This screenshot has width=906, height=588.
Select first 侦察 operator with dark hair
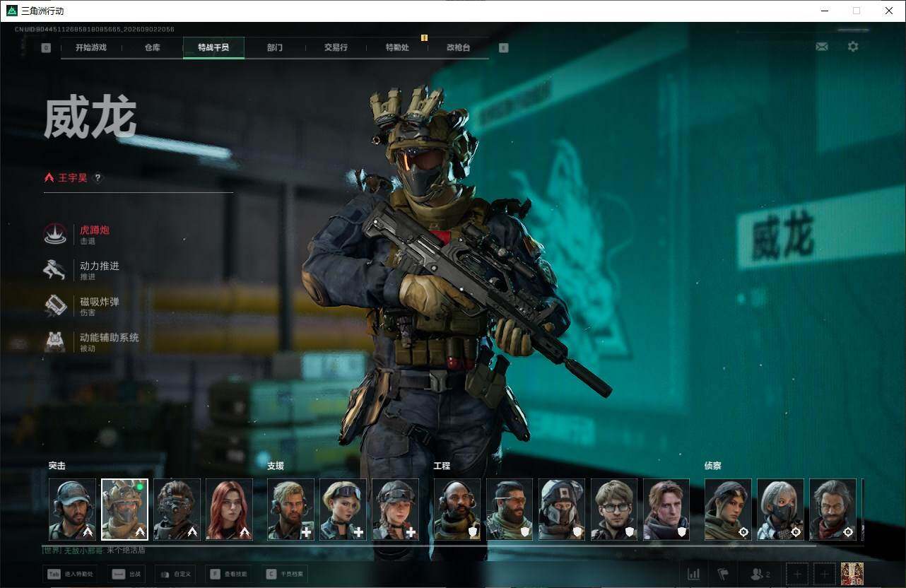(x=728, y=510)
